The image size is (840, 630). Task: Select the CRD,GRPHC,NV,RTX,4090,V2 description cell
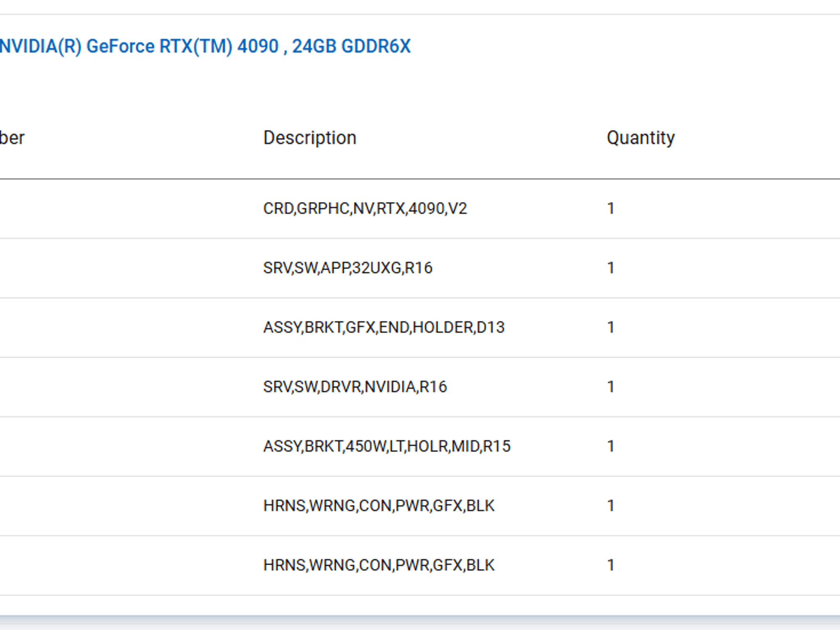365,208
